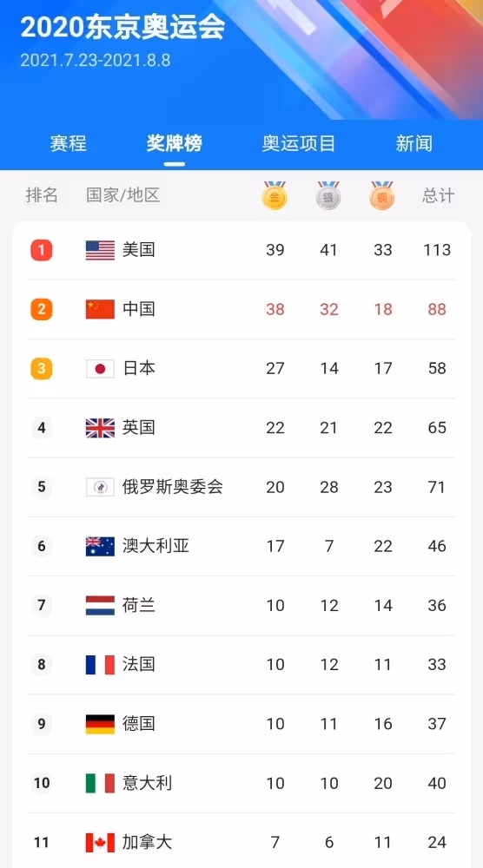This screenshot has height=868, width=483.
Task: Tap the rank 1 red badge
Action: pos(42,250)
